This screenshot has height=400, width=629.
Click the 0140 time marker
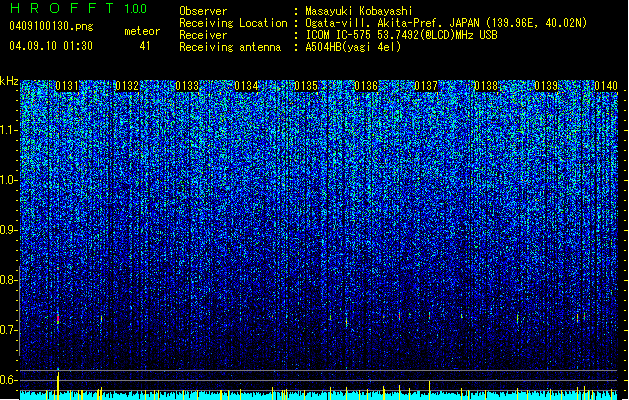pos(606,86)
